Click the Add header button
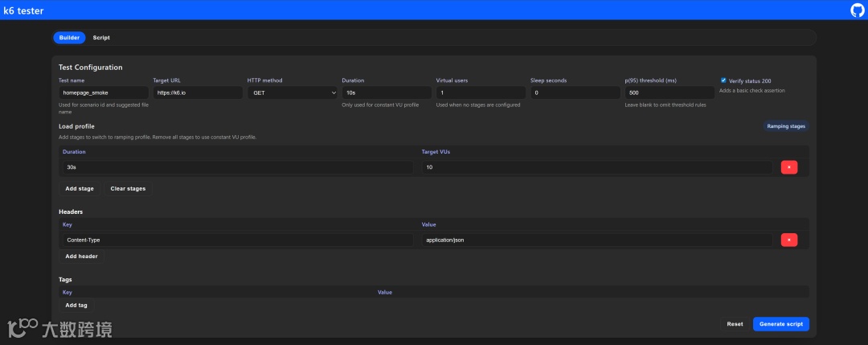The image size is (868, 345). 81,257
